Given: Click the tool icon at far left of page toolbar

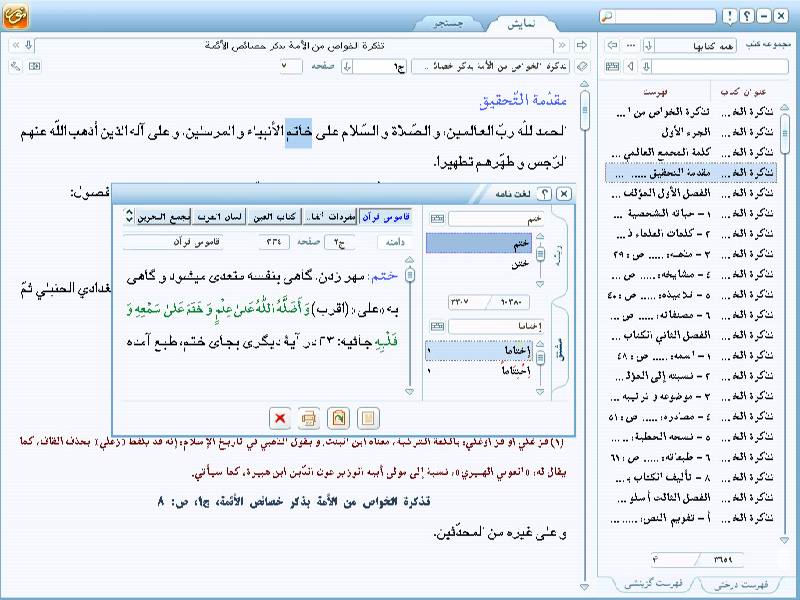Looking at the screenshot, I should (x=16, y=66).
